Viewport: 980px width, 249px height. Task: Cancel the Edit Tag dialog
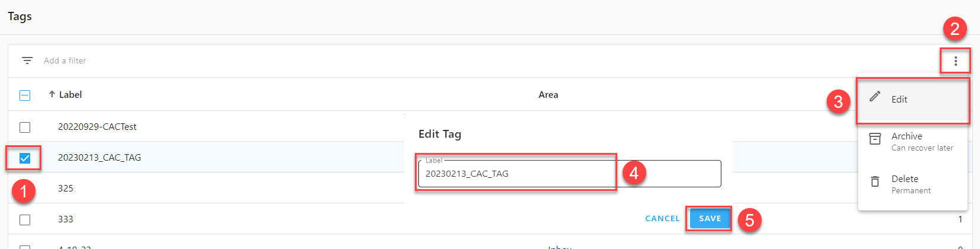[662, 219]
